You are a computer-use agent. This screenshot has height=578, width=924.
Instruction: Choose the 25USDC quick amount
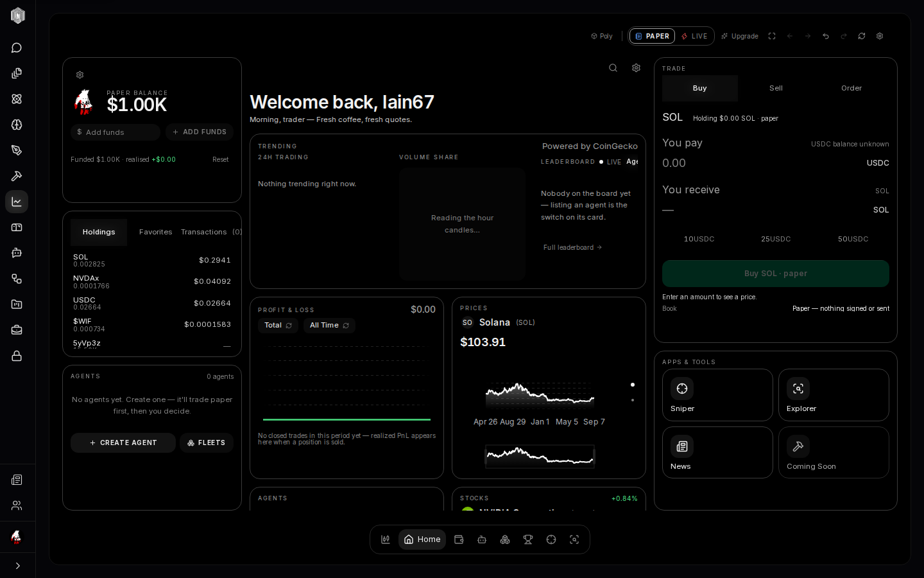(x=776, y=239)
